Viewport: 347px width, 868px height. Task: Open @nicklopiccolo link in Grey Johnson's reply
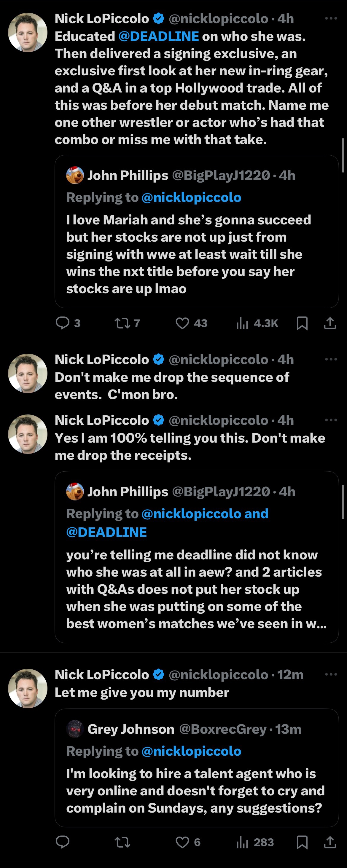pos(191,751)
